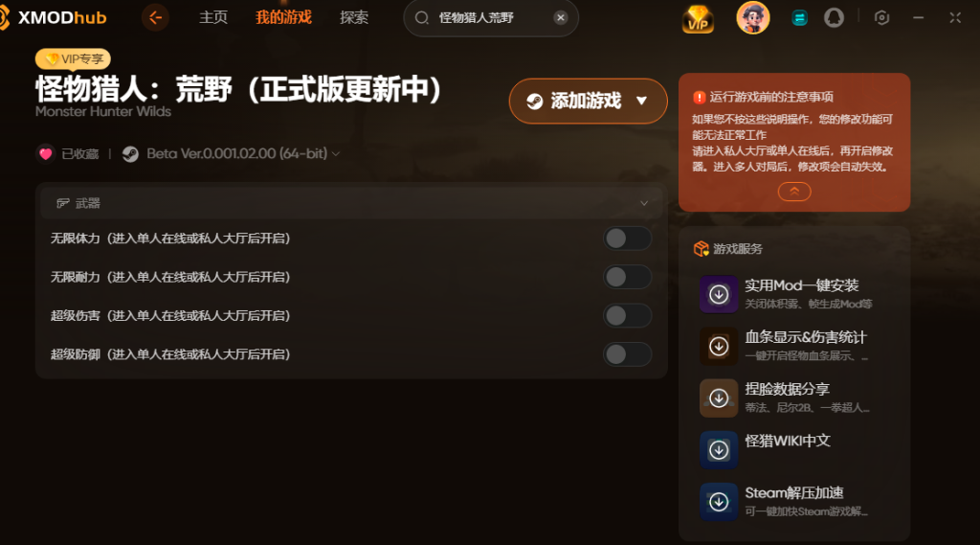
Task: Switch to the 主页 tab
Action: (x=213, y=17)
